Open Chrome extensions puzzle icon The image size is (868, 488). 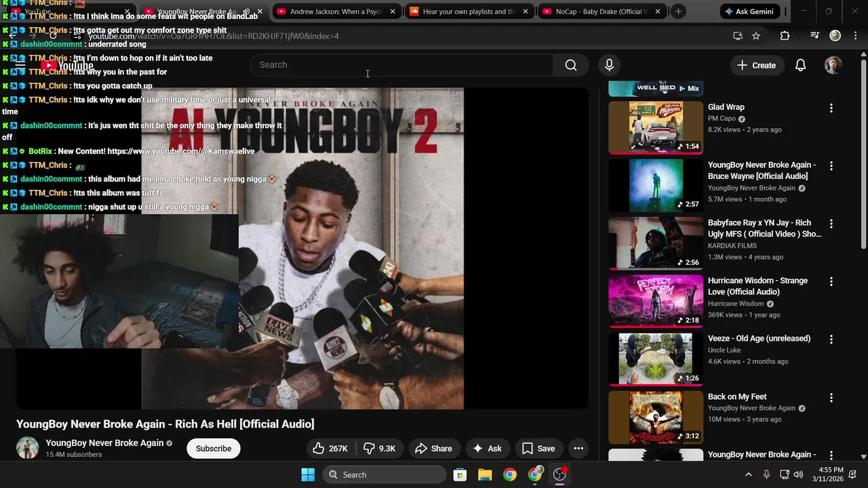[785, 36]
